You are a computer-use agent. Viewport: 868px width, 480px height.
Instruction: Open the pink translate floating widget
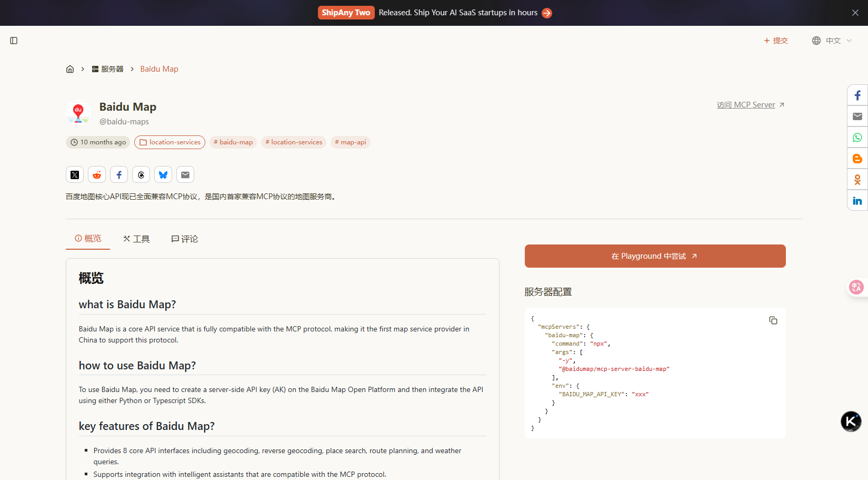856,287
